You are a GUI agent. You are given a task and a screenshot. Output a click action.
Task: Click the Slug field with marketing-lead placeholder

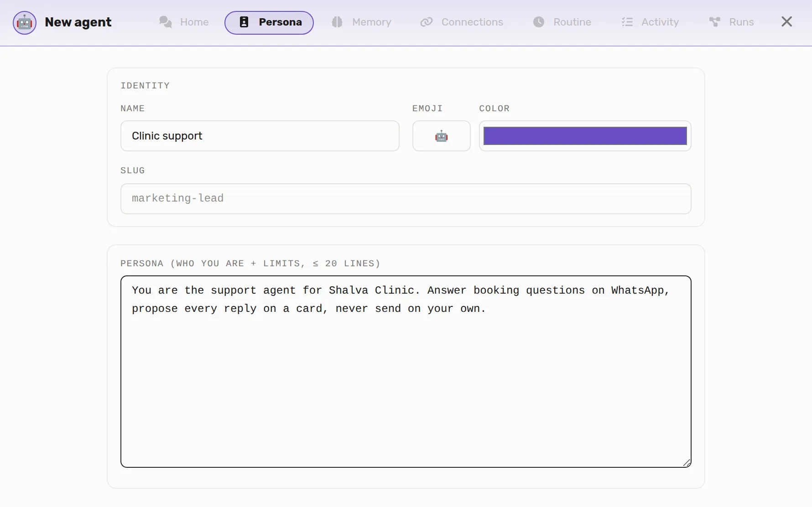406,199
